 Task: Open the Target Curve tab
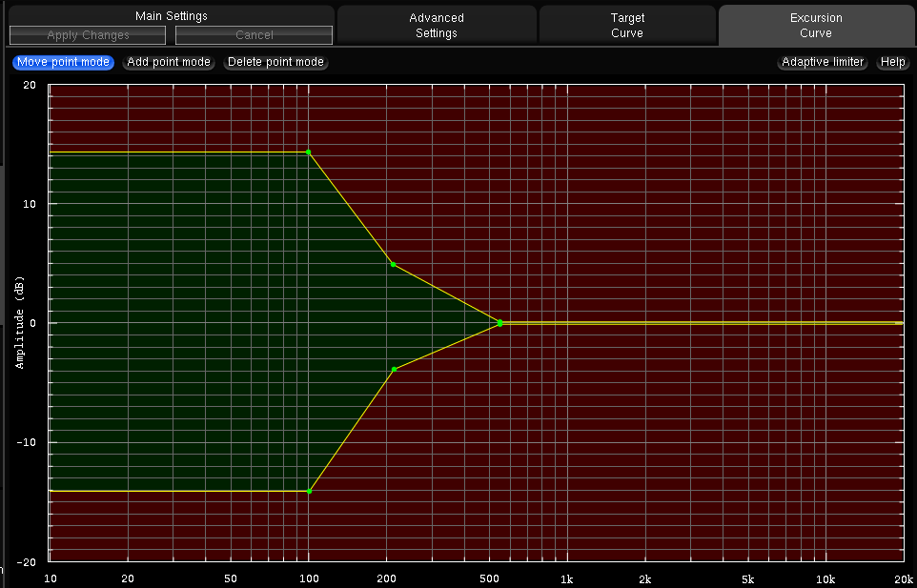tap(627, 26)
